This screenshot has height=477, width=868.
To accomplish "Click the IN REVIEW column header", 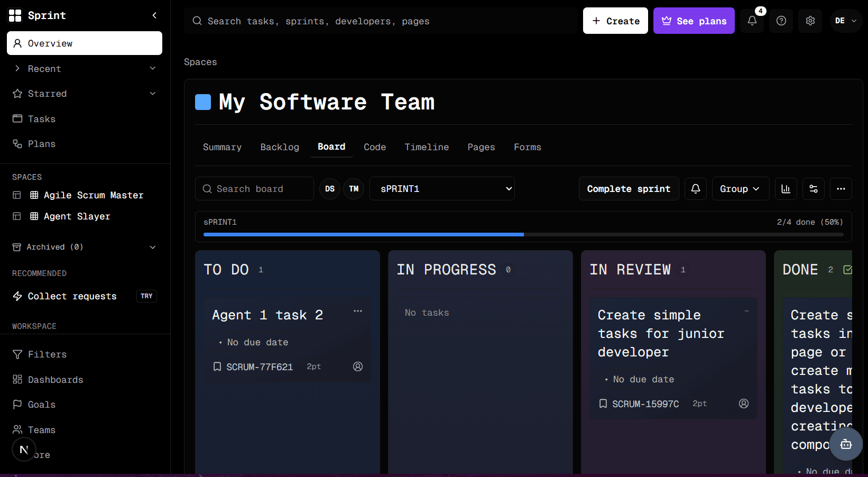I will point(630,270).
